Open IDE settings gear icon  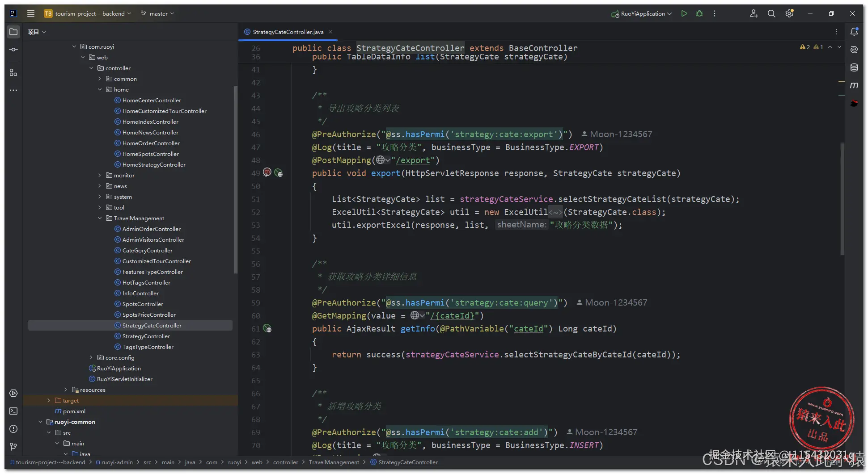pos(789,13)
